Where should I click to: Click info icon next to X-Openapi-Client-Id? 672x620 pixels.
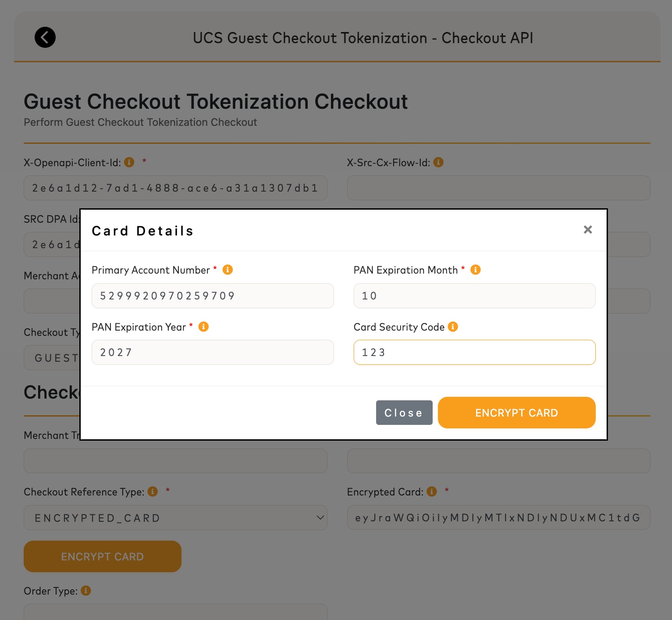coord(129,162)
